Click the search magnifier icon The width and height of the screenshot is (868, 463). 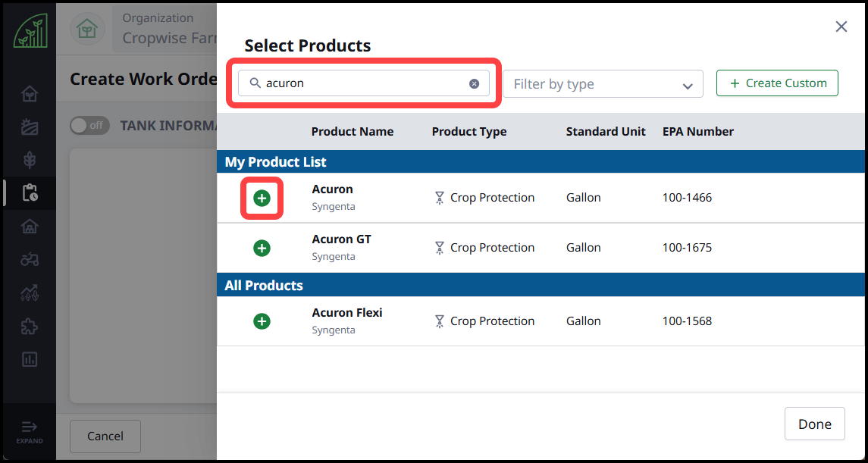point(255,83)
